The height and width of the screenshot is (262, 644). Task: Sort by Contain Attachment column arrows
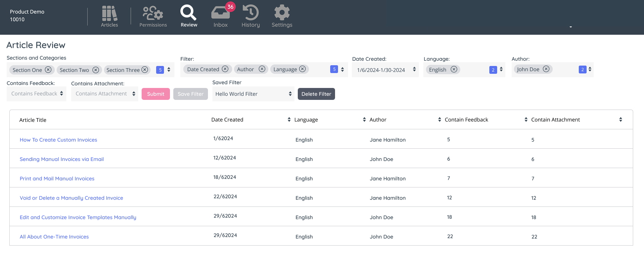click(x=621, y=120)
